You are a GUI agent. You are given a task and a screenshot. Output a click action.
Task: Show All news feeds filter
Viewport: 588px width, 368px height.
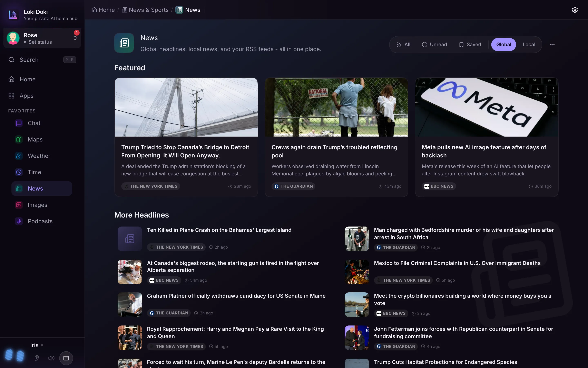click(403, 45)
